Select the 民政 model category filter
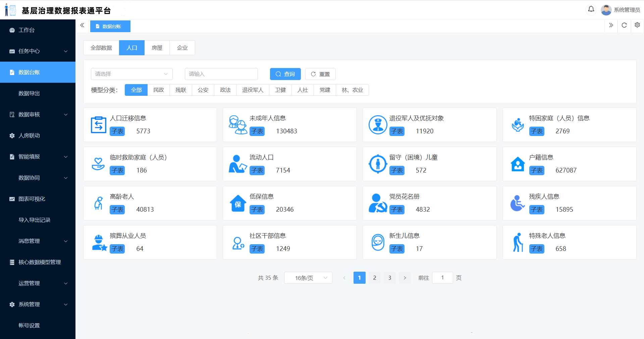This screenshot has width=644, height=339. pos(158,90)
